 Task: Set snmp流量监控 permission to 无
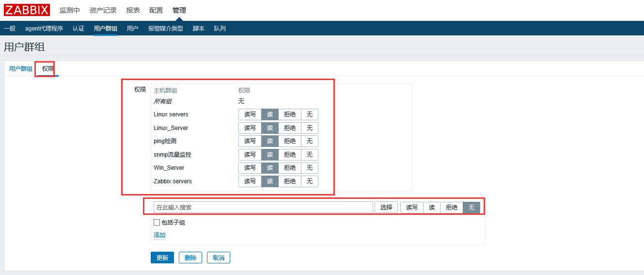[x=310, y=155]
